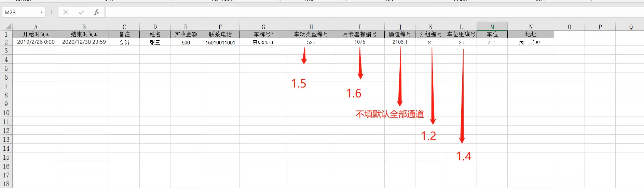644x188 pixels.
Task: Click the 车牌号* header cell
Action: (263, 35)
